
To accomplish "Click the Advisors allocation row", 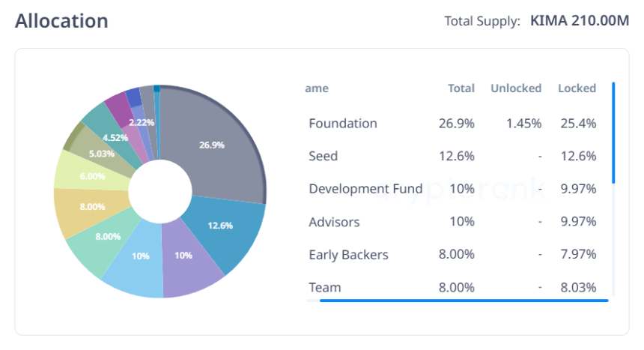I will tap(452, 222).
